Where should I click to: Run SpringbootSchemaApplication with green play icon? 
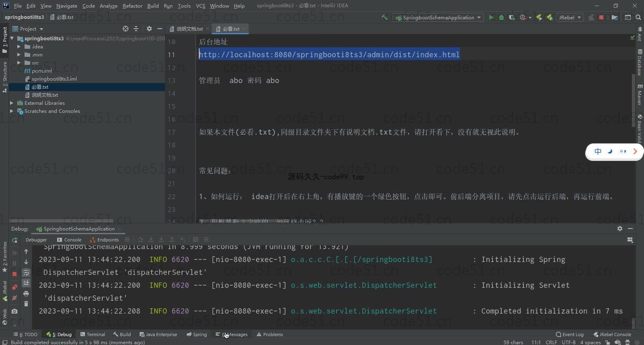pos(491,17)
